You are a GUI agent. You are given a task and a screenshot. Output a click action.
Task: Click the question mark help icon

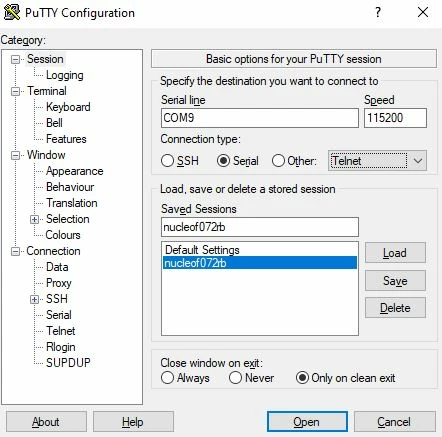[378, 12]
